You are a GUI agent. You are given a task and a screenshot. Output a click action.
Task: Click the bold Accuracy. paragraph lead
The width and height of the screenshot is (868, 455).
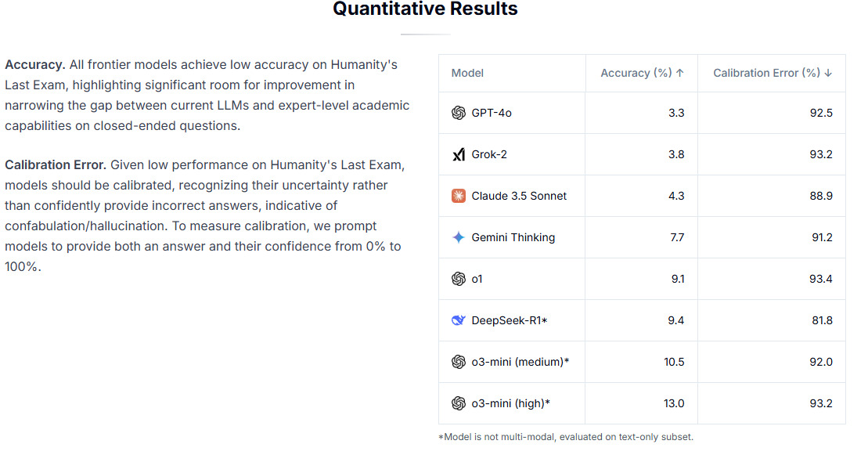35,64
